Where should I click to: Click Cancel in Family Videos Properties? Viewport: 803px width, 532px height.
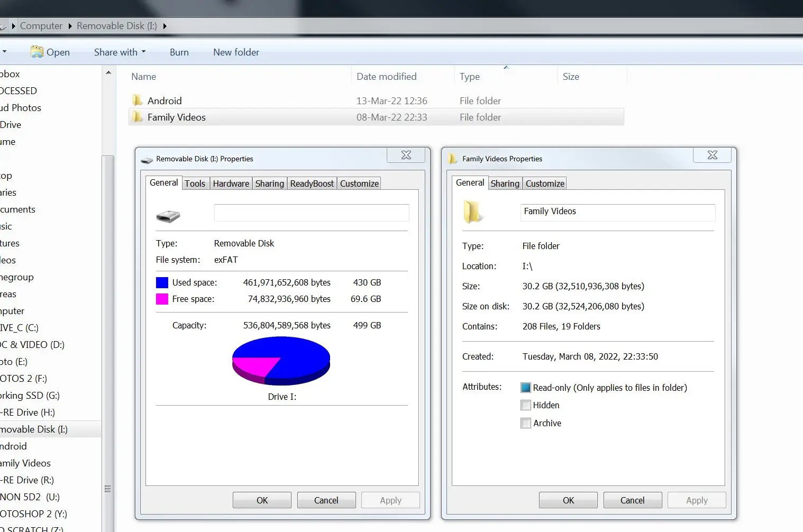[x=633, y=500]
